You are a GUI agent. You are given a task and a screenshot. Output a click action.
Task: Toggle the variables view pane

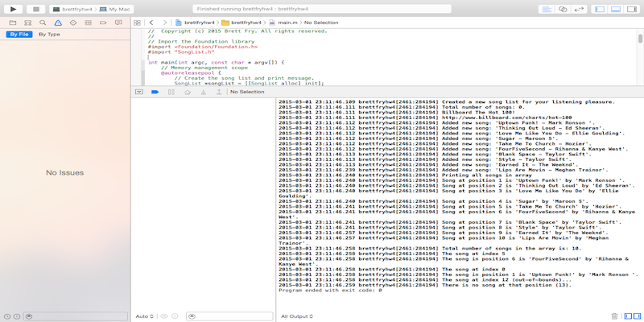click(x=628, y=316)
